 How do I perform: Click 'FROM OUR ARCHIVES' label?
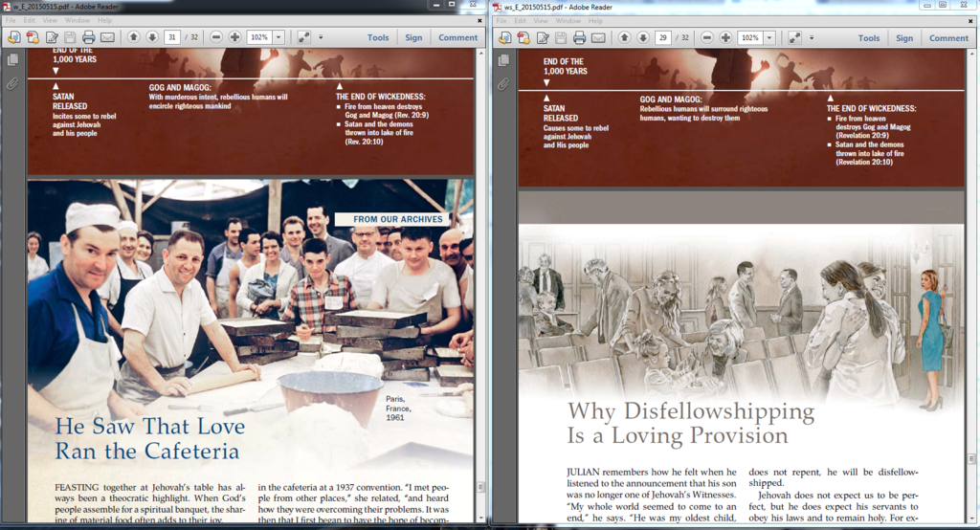397,219
